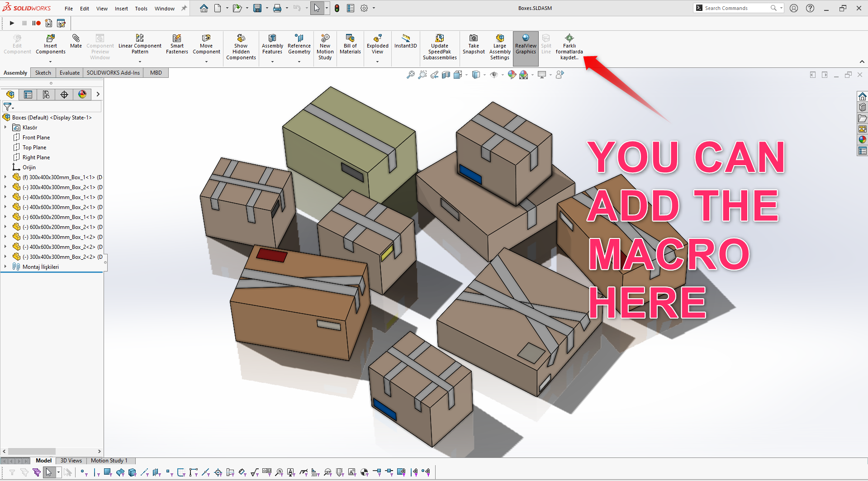Image resolution: width=868 pixels, height=481 pixels.
Task: Select the Mate tool
Action: tap(76, 41)
